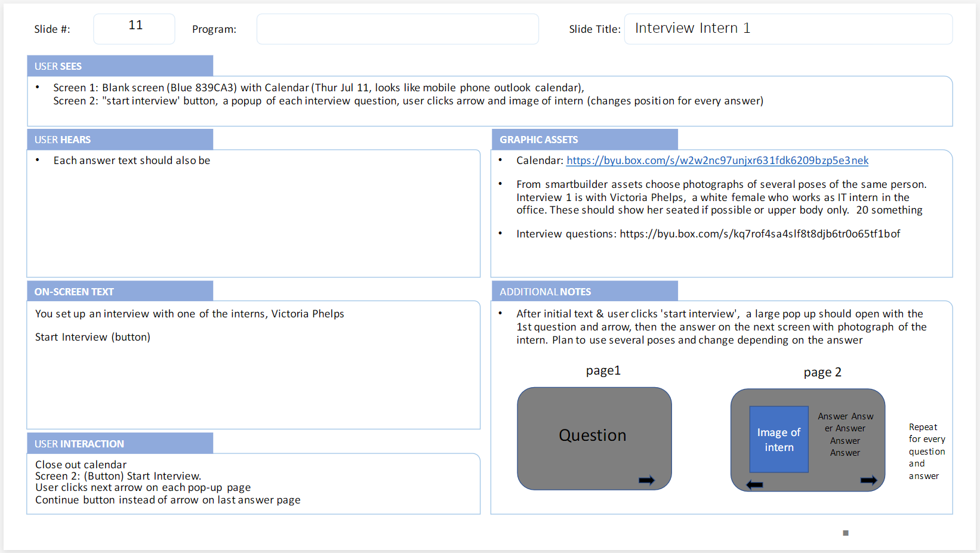Click the left arrow in the page 2 mockup

pyautogui.click(x=754, y=484)
